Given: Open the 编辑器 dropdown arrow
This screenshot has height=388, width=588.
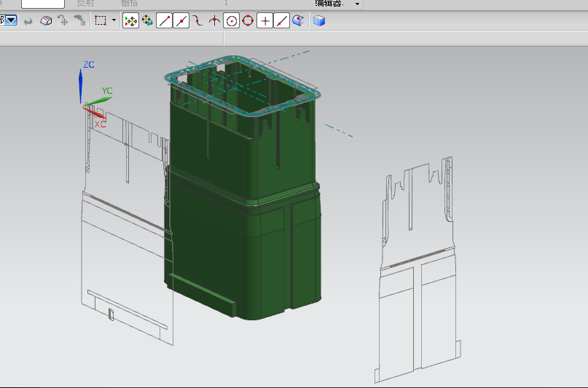Looking at the screenshot, I should pyautogui.click(x=357, y=4).
